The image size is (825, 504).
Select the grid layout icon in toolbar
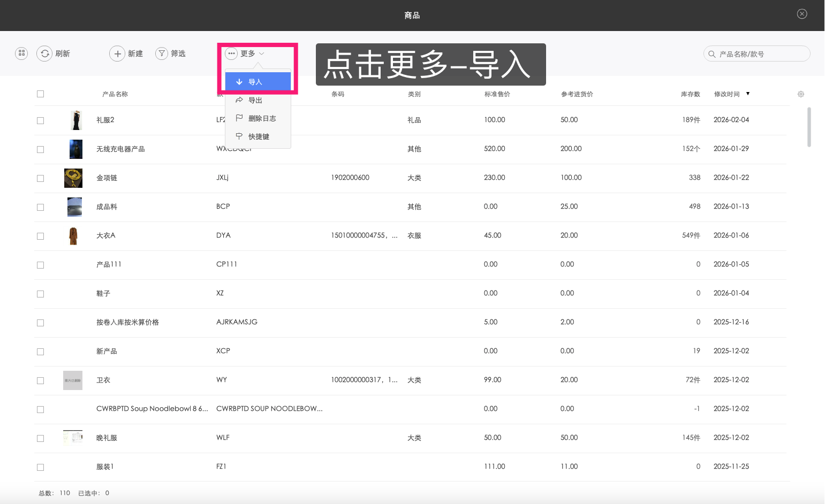point(21,54)
